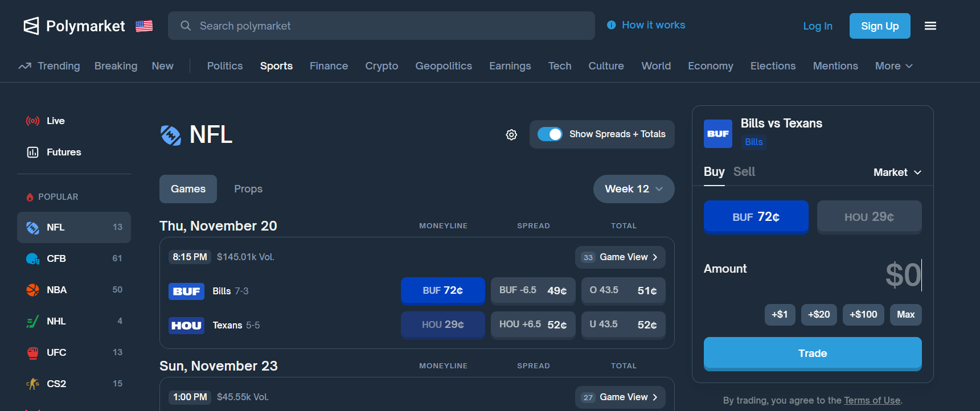Click the NFL football sidebar icon

click(x=32, y=227)
